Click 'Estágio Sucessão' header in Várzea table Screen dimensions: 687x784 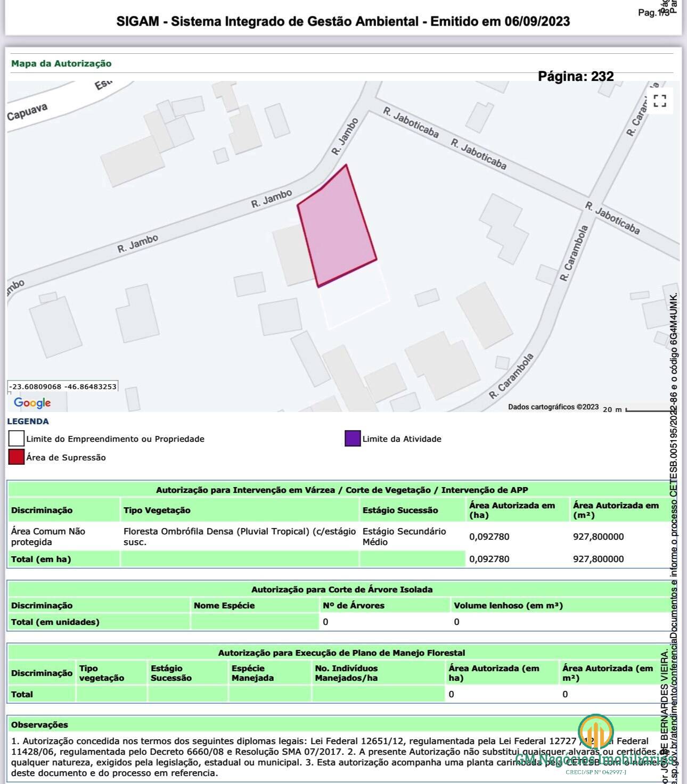tap(400, 510)
